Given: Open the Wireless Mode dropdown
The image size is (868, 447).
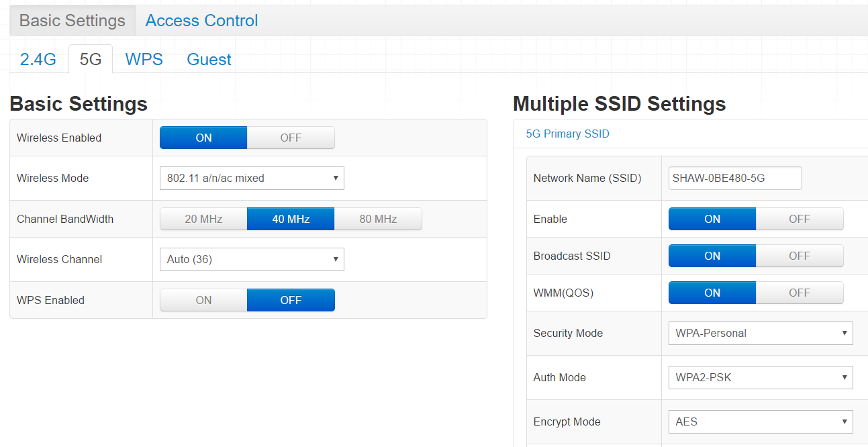Looking at the screenshot, I should [x=252, y=179].
